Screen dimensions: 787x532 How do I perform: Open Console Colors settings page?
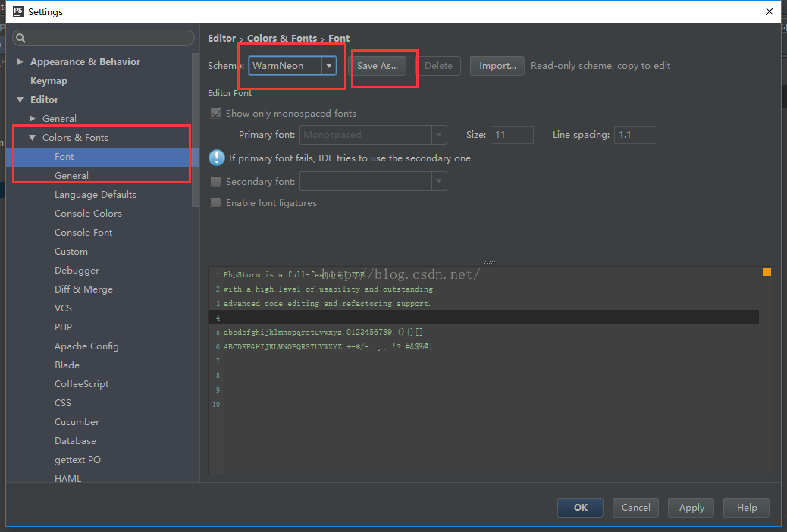(89, 214)
